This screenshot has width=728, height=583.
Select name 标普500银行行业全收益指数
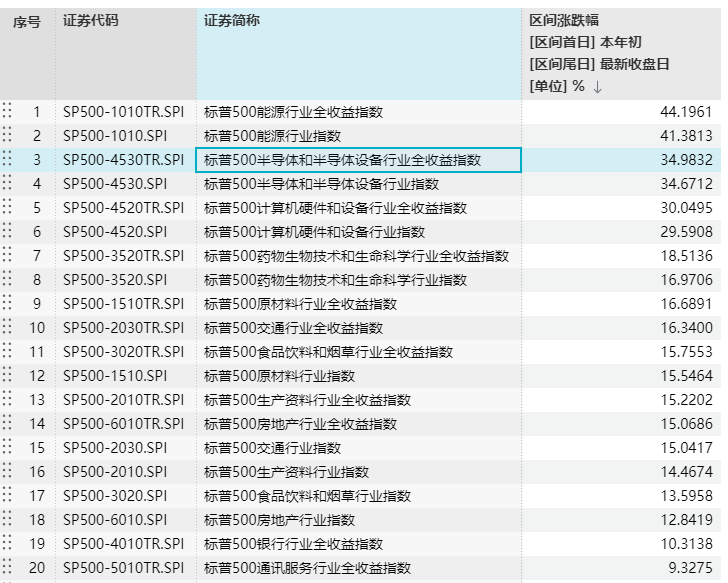point(293,544)
